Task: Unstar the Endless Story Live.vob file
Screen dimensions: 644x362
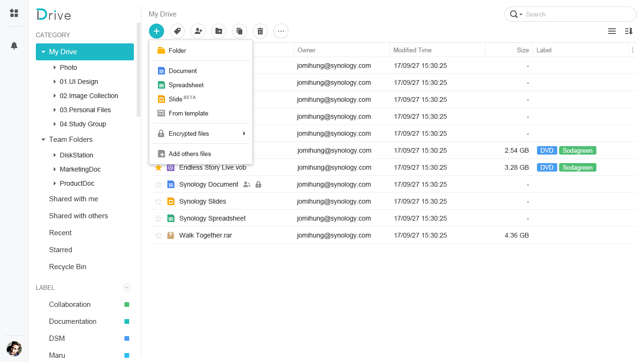Action: (x=158, y=167)
